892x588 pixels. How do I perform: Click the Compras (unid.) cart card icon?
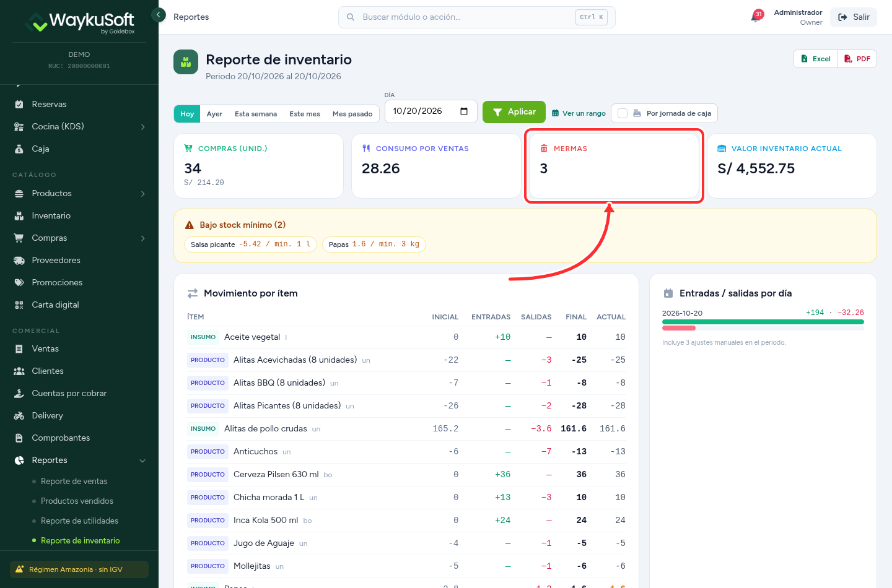click(x=188, y=149)
